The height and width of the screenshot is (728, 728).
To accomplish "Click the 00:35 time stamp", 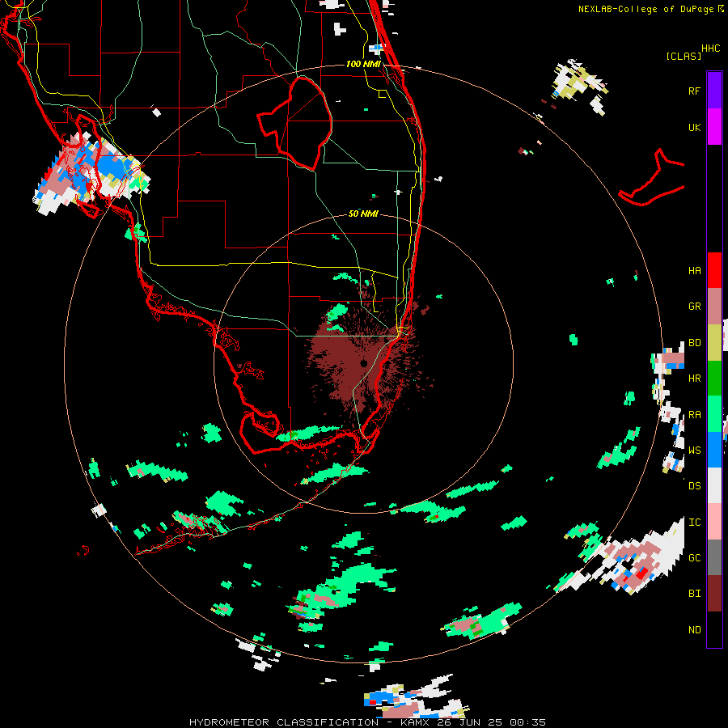I will [527, 722].
